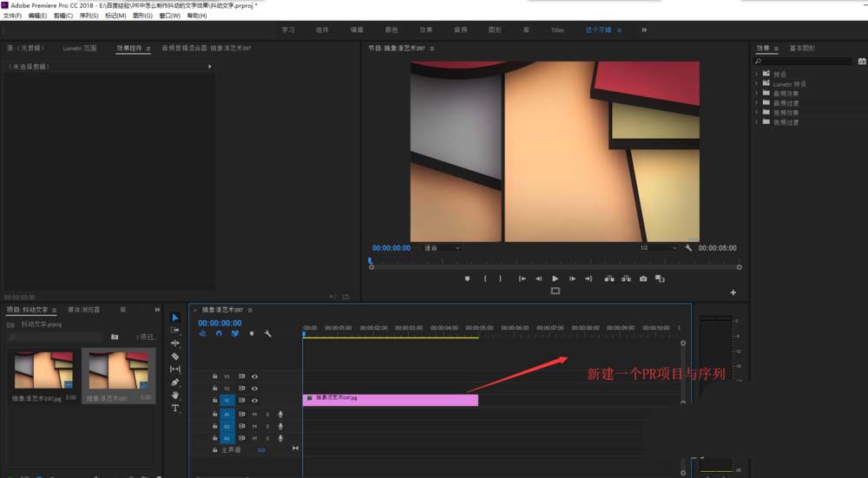Open the 适合 zoom level dropdown

pos(442,248)
